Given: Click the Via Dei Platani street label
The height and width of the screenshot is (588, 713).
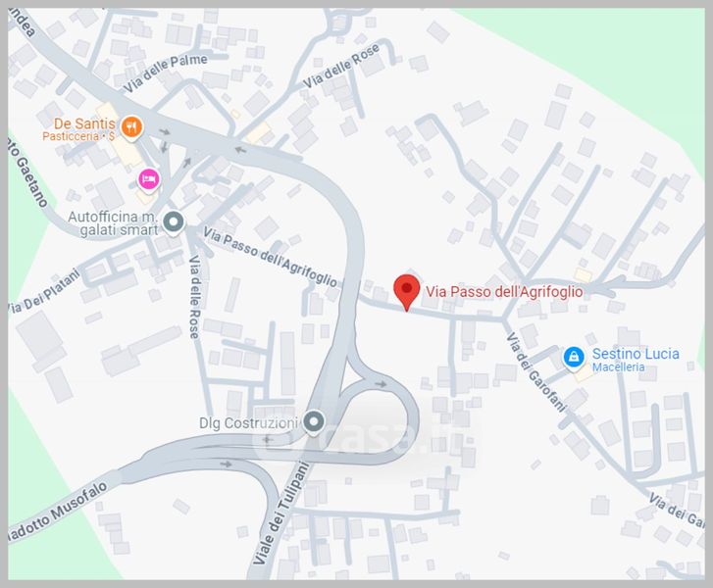Looking at the screenshot, I should [x=44, y=291].
